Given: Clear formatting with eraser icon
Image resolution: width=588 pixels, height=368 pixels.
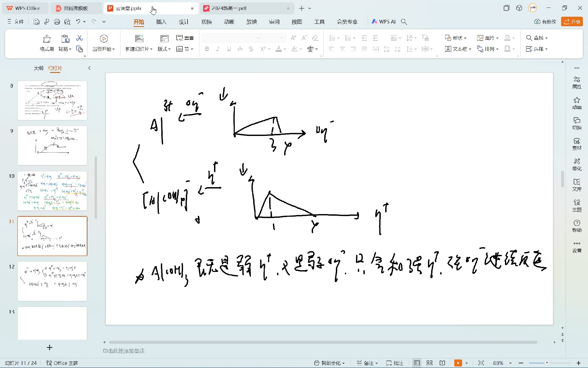Looking at the screenshot, I should point(315,38).
